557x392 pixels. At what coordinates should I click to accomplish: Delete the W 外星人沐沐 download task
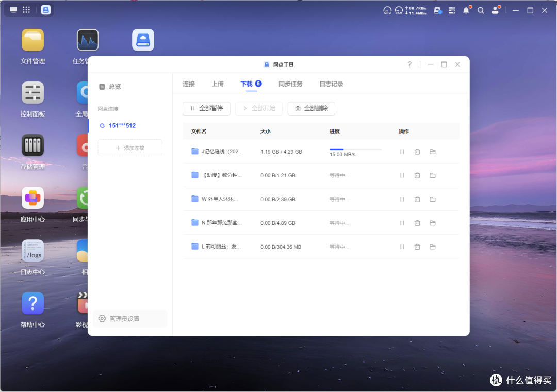click(x=417, y=200)
